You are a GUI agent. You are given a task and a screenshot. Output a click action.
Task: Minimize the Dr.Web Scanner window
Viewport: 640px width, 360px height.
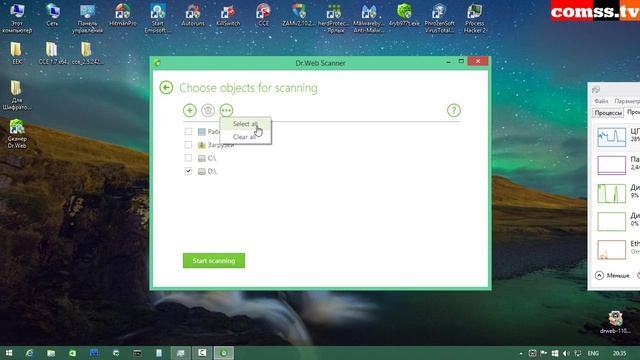448,62
